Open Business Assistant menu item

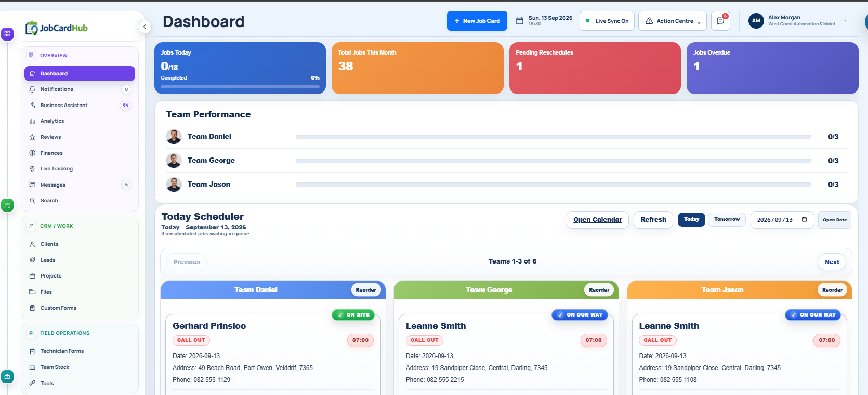coord(80,105)
